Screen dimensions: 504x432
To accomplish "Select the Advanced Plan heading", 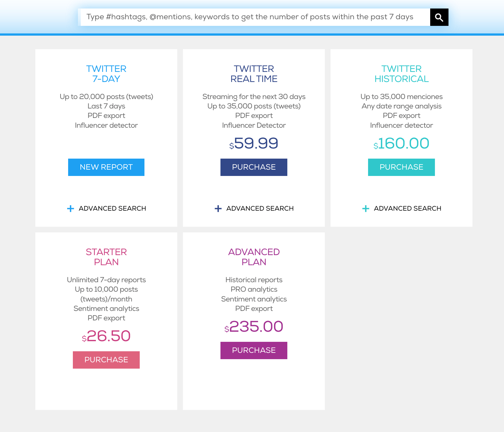I will pos(254,257).
